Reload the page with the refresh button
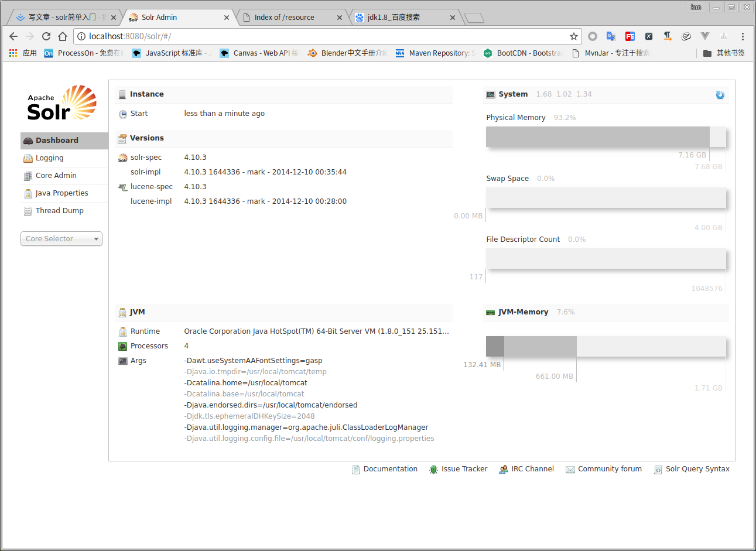 pyautogui.click(x=46, y=36)
